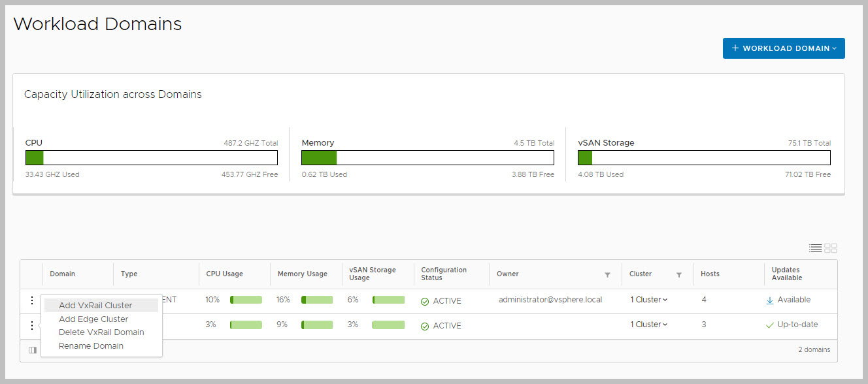The height and width of the screenshot is (384, 868).
Task: Toggle the column chooser icon in footer
Action: click(33, 350)
